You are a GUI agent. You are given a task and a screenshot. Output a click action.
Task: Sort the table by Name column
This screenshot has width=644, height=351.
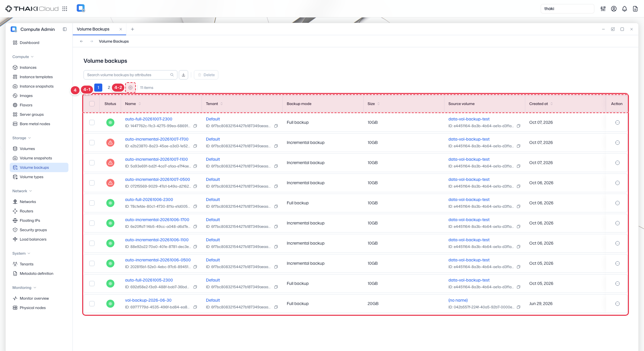coord(133,104)
